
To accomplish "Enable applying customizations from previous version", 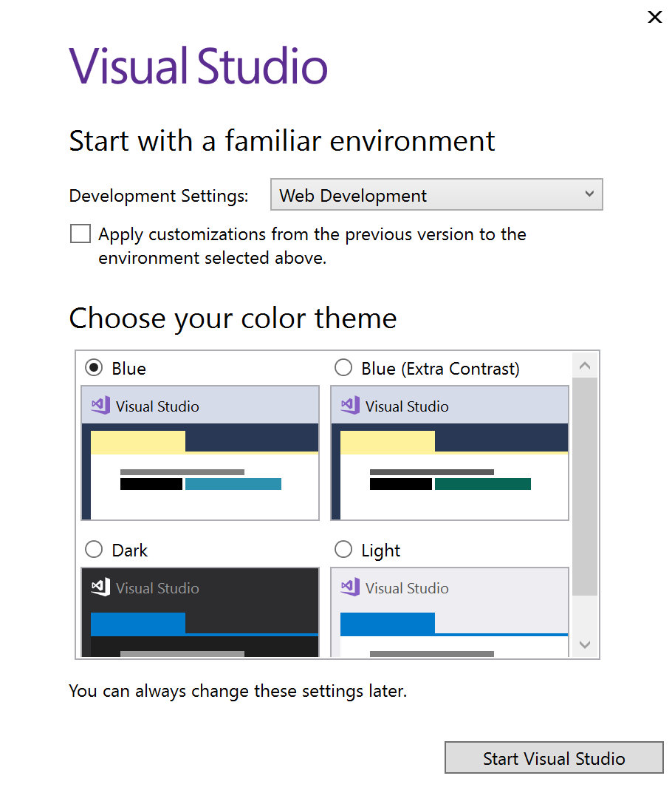I will (x=80, y=234).
